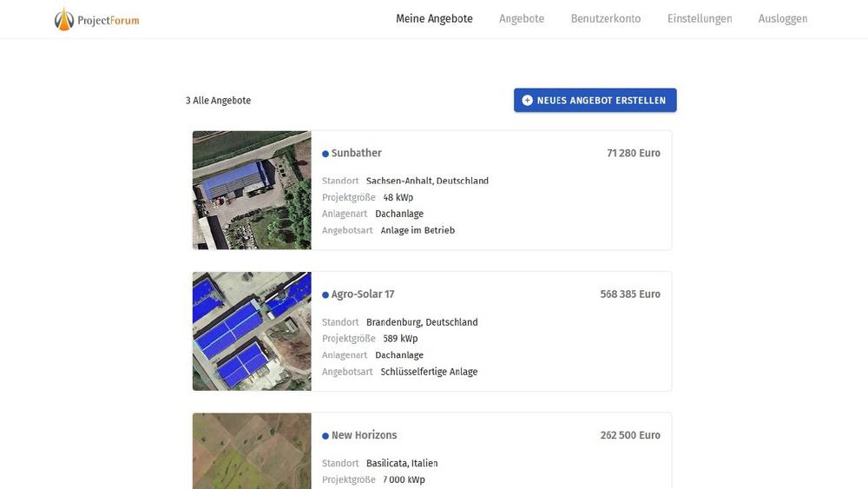This screenshot has width=868, height=489.
Task: Log out via the Ausloggen link
Action: click(x=782, y=19)
